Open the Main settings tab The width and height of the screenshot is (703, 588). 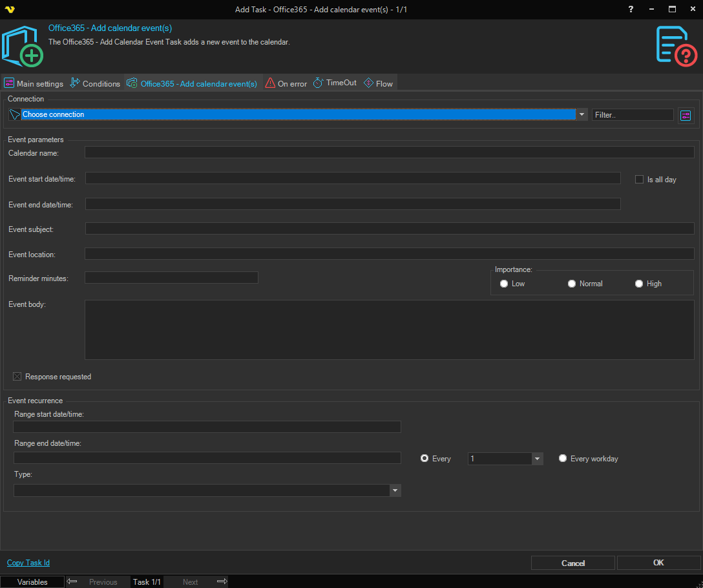(34, 83)
